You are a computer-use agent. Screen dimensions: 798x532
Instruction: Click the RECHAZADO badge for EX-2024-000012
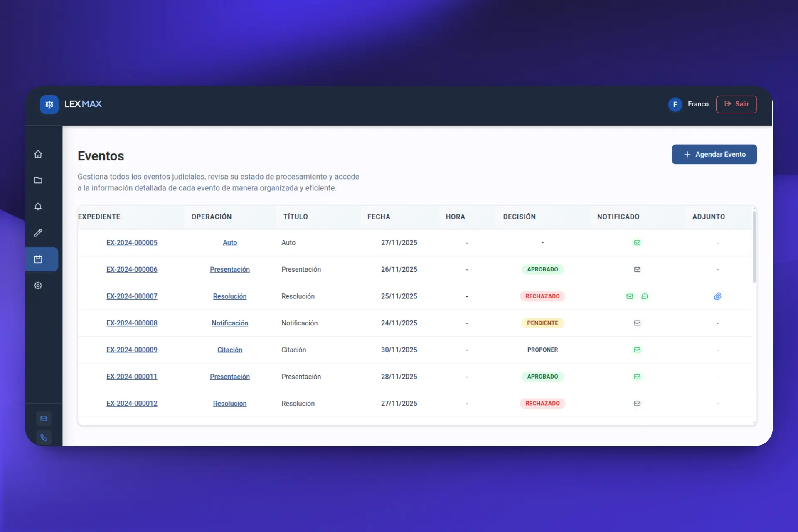(542, 404)
